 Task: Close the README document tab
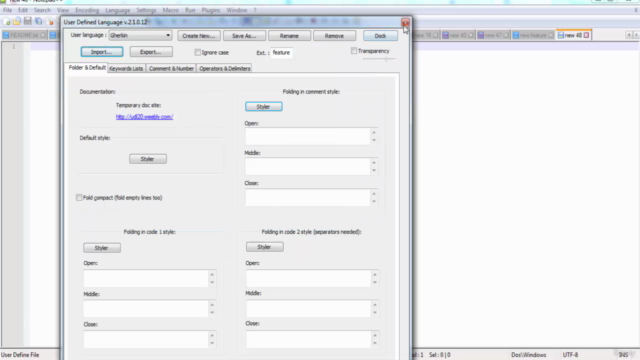point(43,36)
